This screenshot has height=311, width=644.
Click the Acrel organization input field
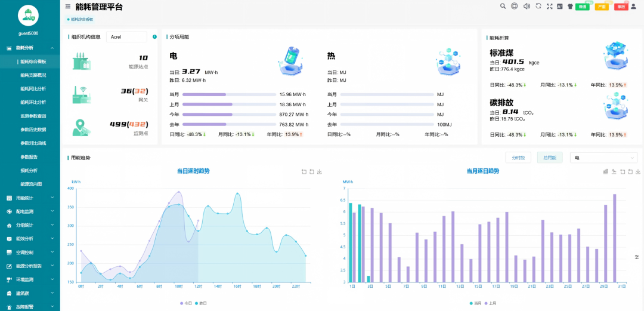coord(126,36)
